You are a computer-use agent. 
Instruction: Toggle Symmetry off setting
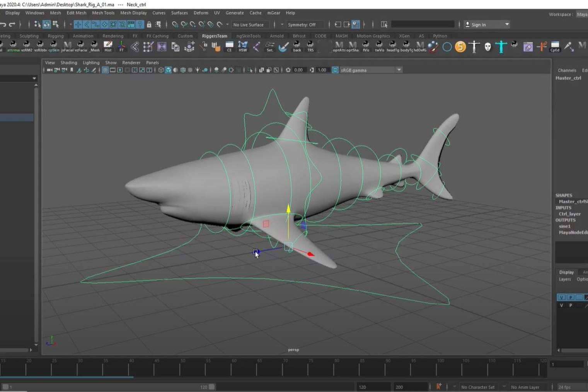pos(305,24)
